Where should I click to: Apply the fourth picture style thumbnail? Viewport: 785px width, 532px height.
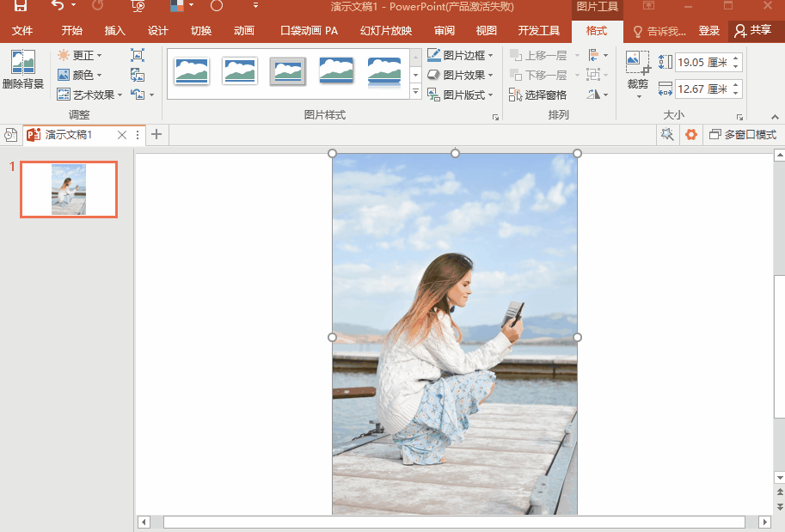tap(336, 71)
